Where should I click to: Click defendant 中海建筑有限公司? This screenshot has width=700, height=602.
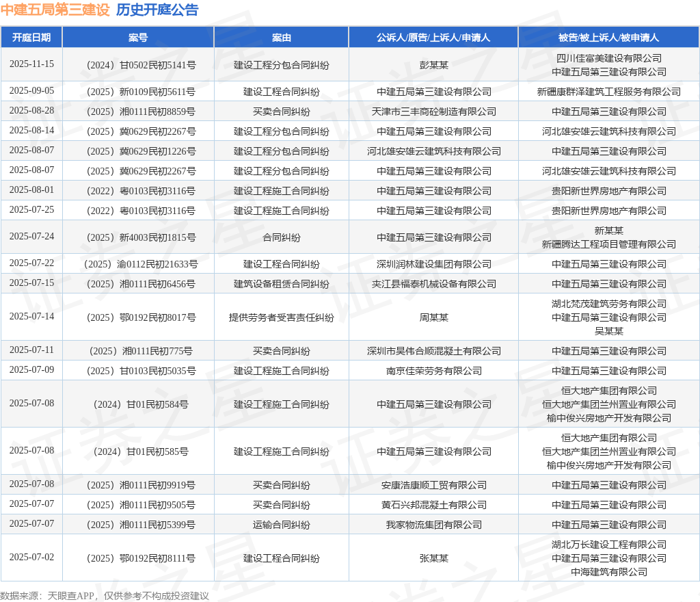(x=608, y=572)
